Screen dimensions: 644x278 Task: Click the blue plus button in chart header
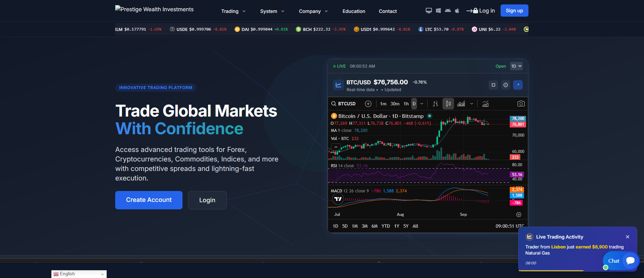(518, 85)
